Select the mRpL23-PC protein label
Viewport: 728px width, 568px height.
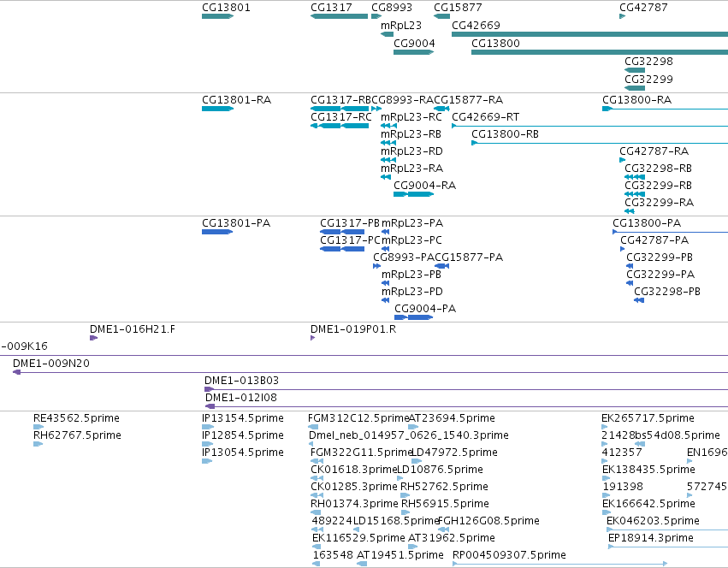[x=411, y=240]
